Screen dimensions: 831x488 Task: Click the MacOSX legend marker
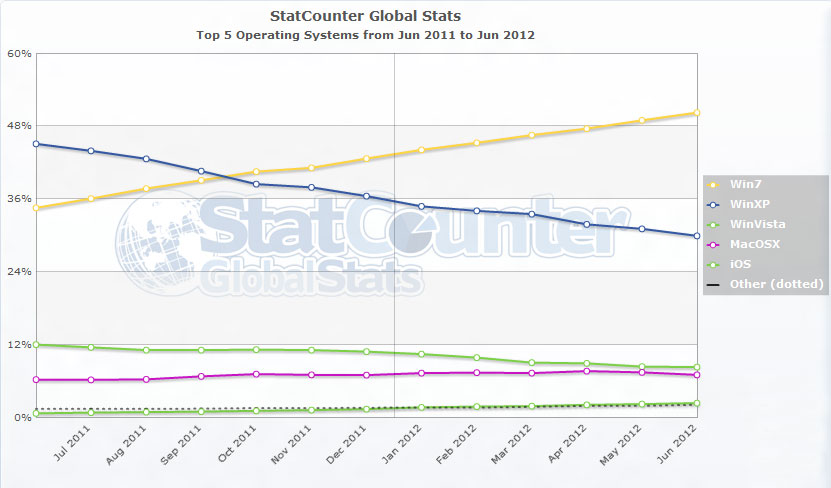pyautogui.click(x=713, y=245)
